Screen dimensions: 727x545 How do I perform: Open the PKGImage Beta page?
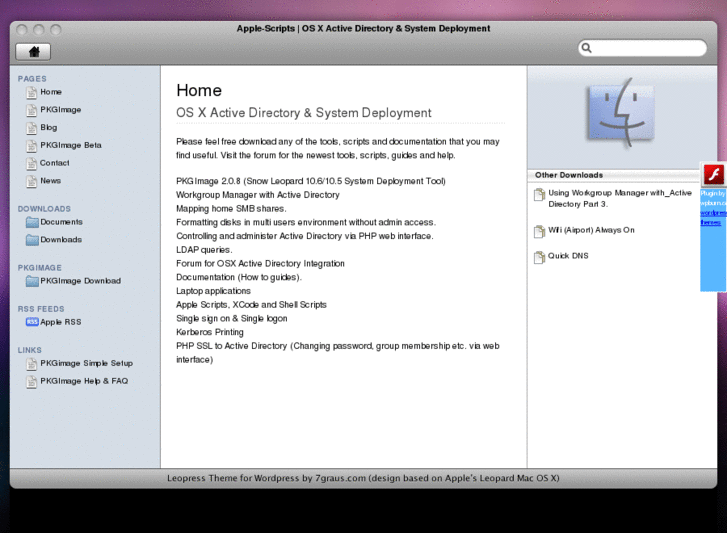pos(71,145)
